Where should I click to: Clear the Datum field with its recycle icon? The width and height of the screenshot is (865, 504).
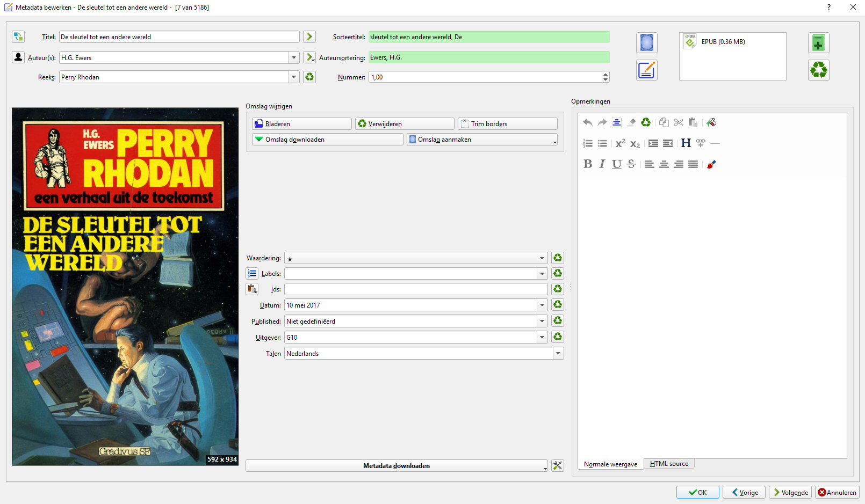pos(558,305)
